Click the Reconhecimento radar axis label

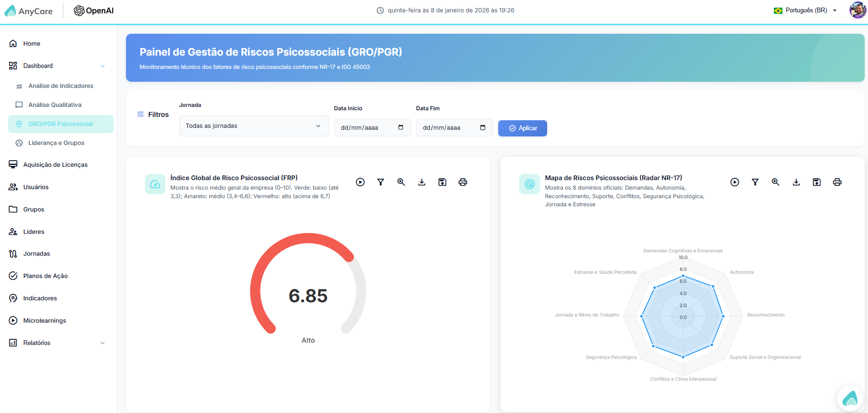click(x=766, y=315)
